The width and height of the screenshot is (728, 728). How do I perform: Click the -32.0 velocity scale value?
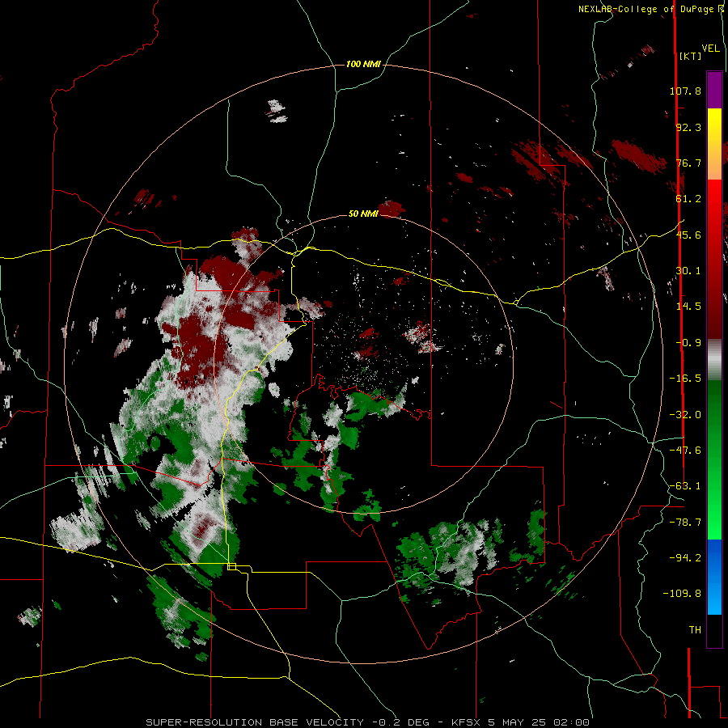pos(685,415)
